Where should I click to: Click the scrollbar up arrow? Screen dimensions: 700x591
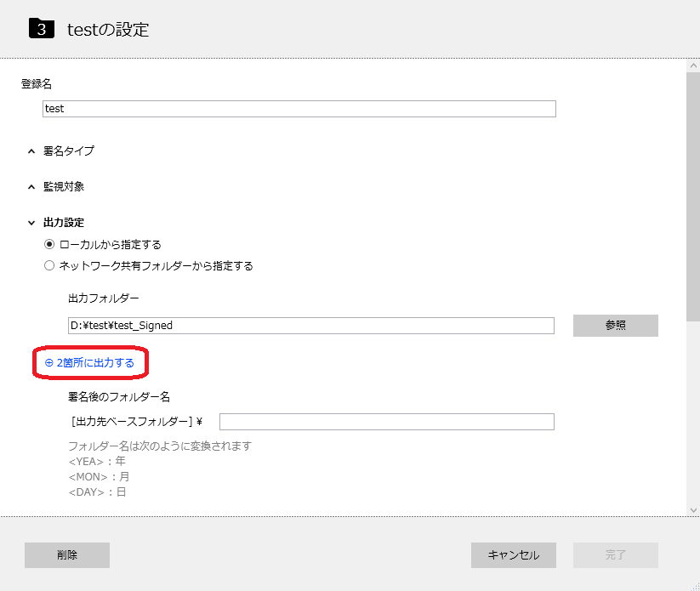pyautogui.click(x=693, y=65)
